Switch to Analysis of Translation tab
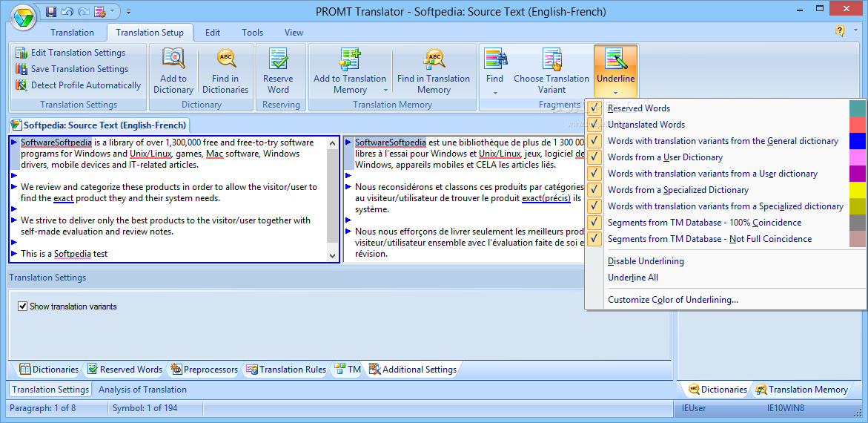Viewport: 868px width, 423px height. pyautogui.click(x=142, y=390)
